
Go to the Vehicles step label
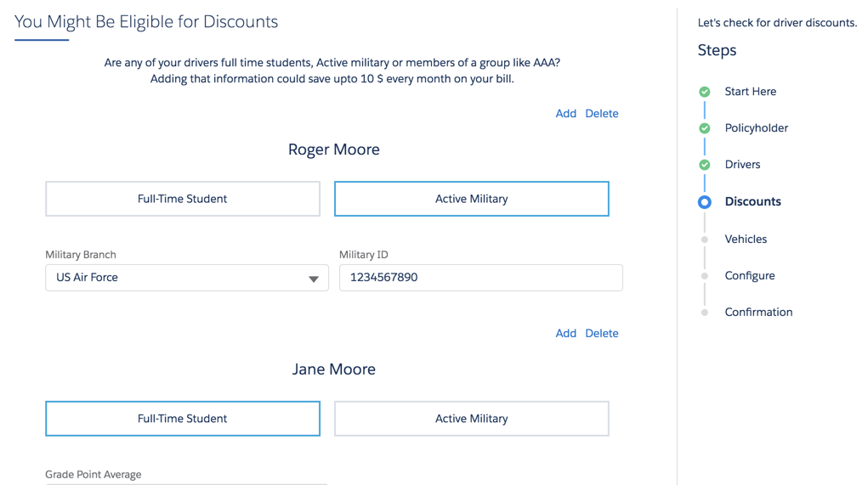tap(746, 240)
